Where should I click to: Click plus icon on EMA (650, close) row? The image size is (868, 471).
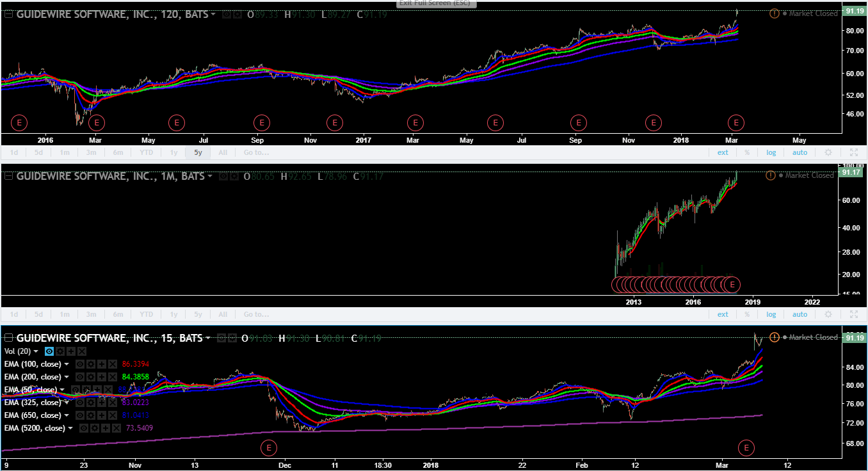102,415
